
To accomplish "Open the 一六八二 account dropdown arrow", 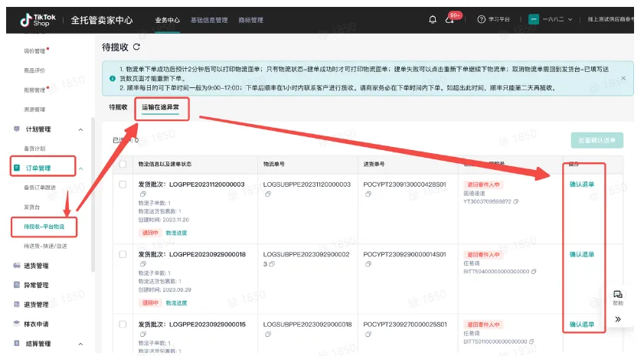I will pos(570,19).
